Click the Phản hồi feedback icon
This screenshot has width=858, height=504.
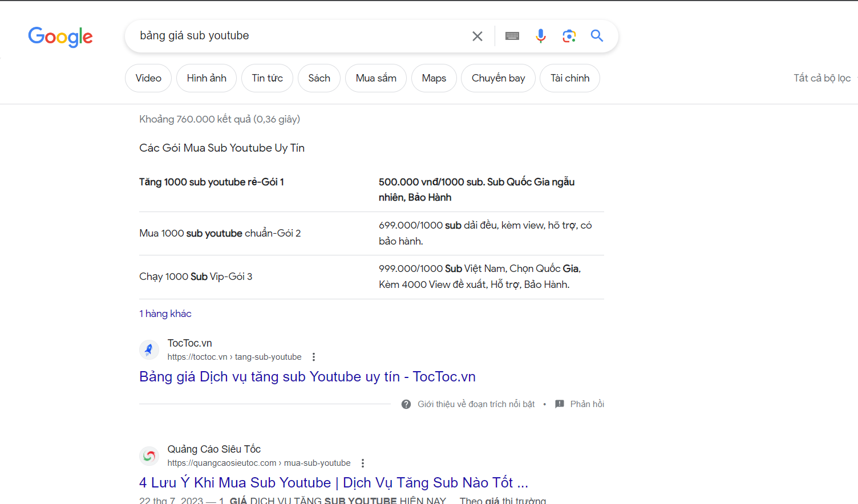560,404
